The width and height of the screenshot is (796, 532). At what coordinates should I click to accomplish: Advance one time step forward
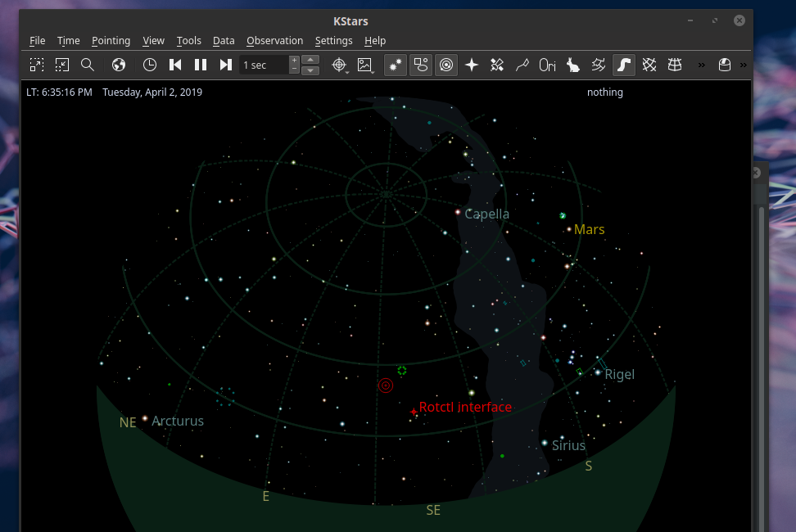click(x=226, y=65)
